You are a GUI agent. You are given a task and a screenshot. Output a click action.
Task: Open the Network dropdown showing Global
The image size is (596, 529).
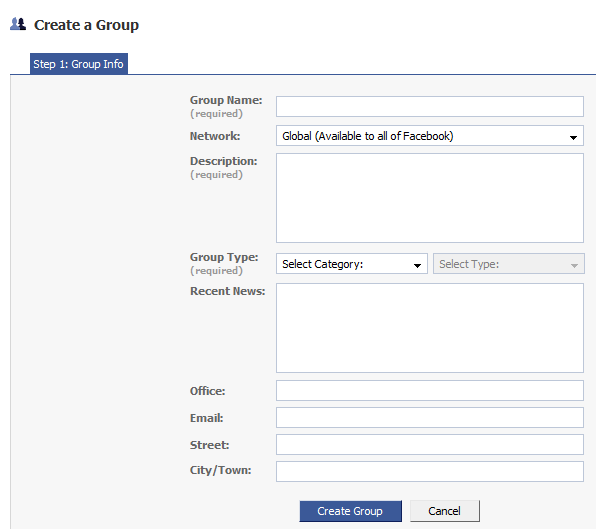click(x=430, y=136)
